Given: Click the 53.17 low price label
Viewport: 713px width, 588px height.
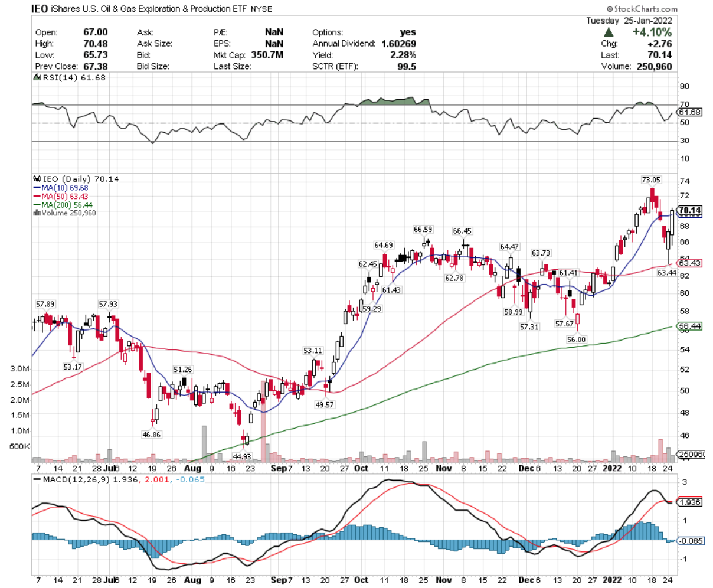Looking at the screenshot, I should 73,367.
